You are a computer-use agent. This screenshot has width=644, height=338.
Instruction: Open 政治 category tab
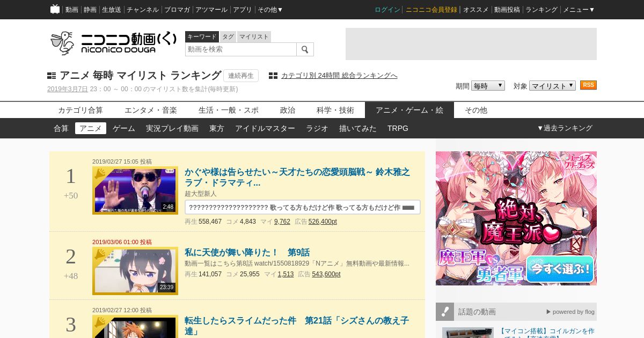(x=288, y=110)
